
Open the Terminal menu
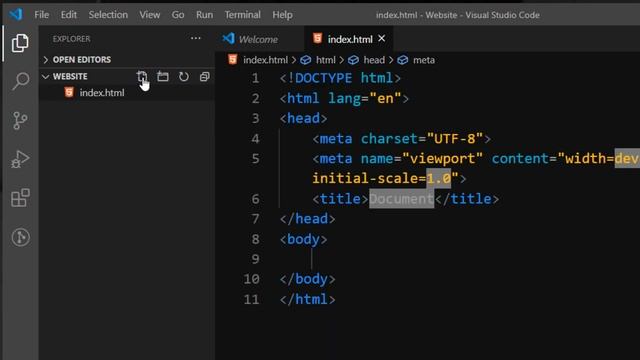242,15
